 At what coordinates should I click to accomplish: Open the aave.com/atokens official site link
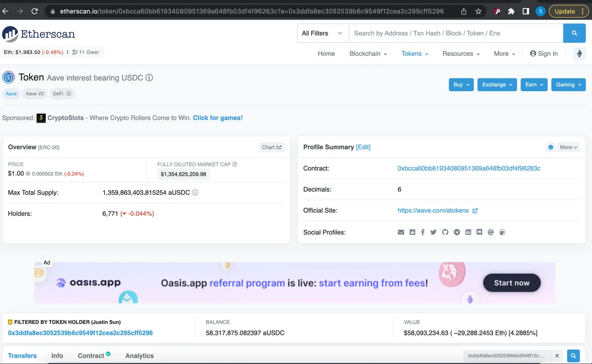point(433,210)
